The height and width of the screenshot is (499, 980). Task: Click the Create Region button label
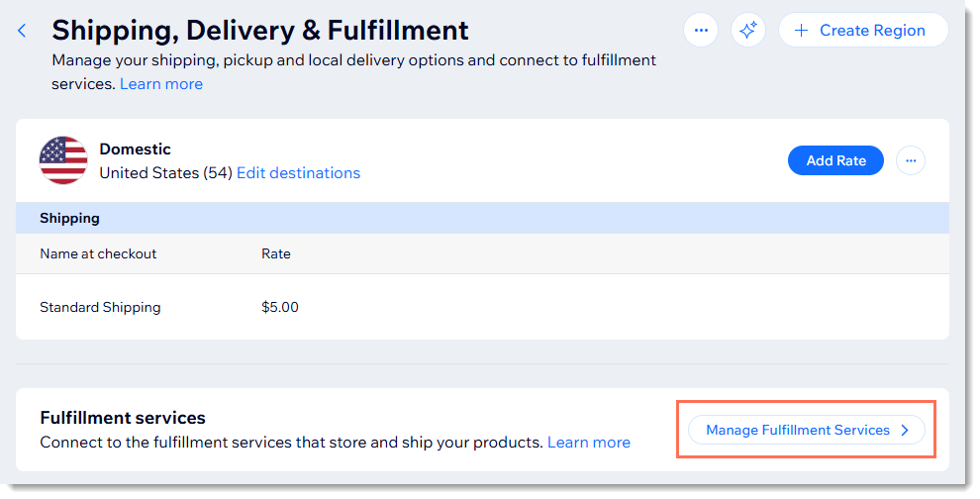pyautogui.click(x=872, y=31)
